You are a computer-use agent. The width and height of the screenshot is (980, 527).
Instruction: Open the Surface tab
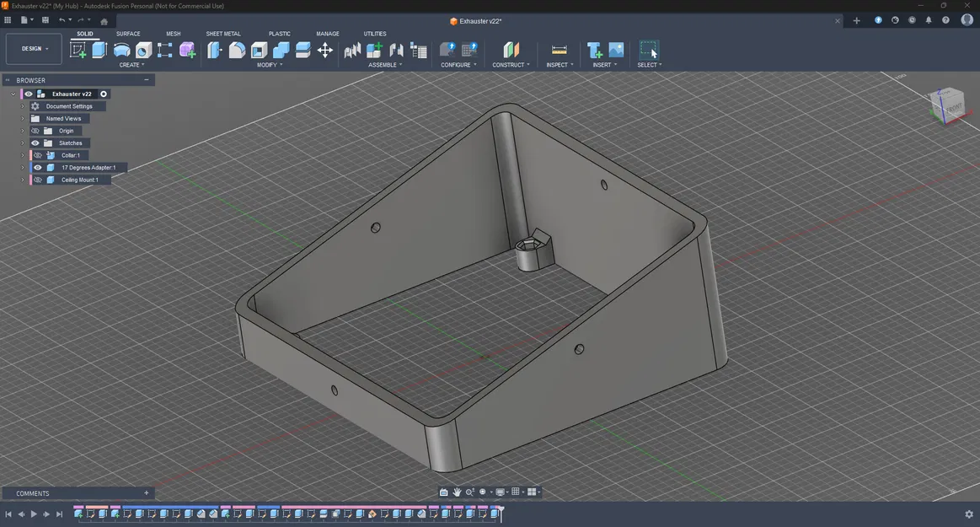[128, 34]
